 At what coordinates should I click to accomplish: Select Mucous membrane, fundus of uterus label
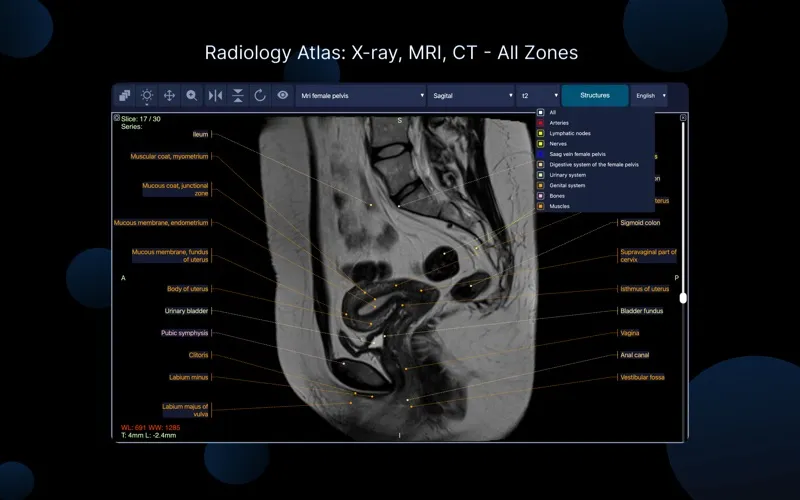[170, 256]
